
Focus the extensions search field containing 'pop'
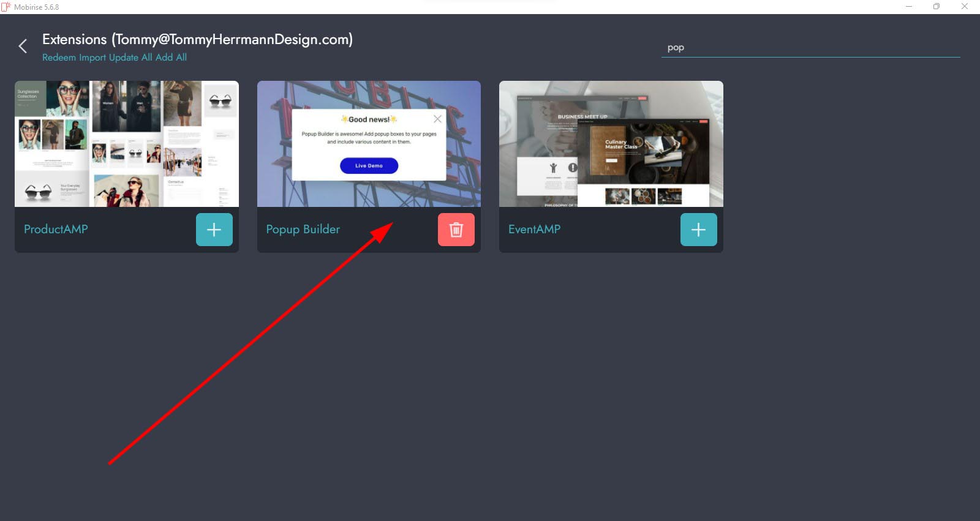coord(810,48)
